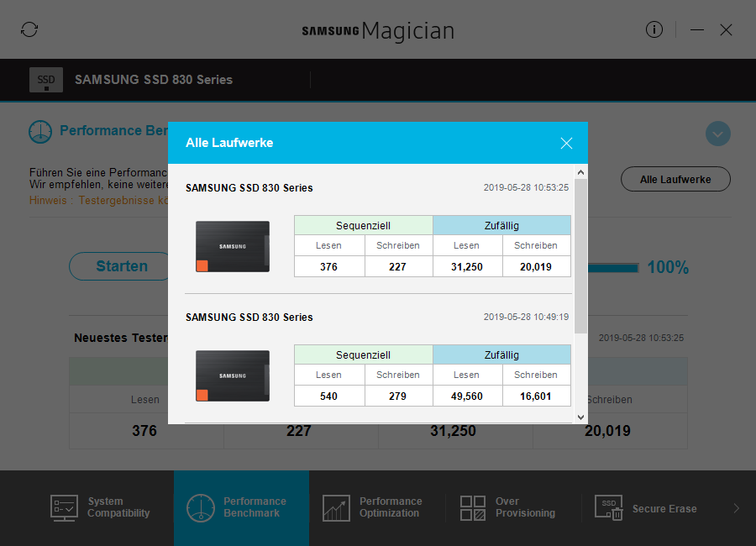
Task: Click the Alle Laufwerke dialog title
Action: (x=229, y=143)
